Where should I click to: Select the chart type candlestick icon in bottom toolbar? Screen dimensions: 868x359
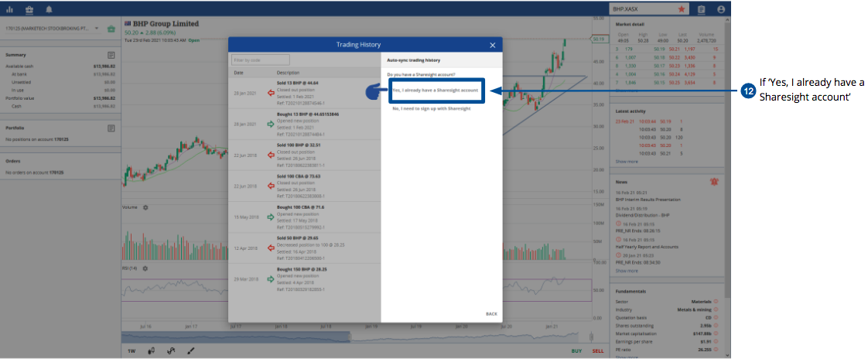tap(151, 350)
